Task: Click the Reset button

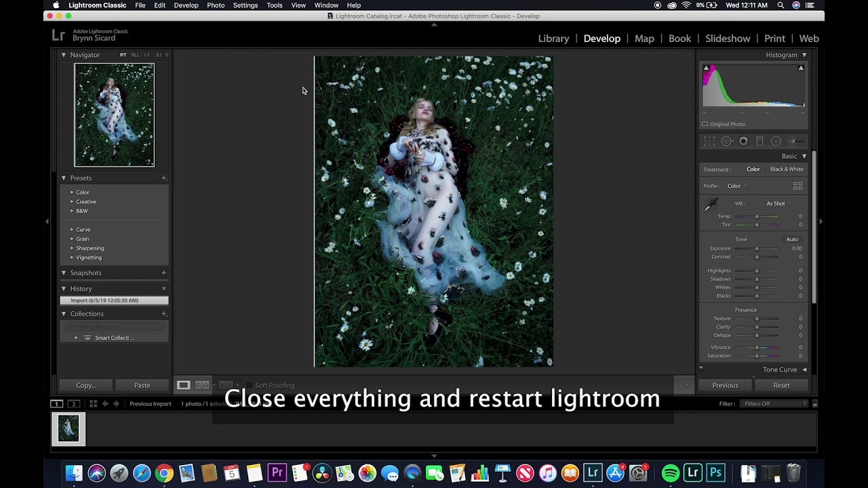Action: [x=781, y=385]
